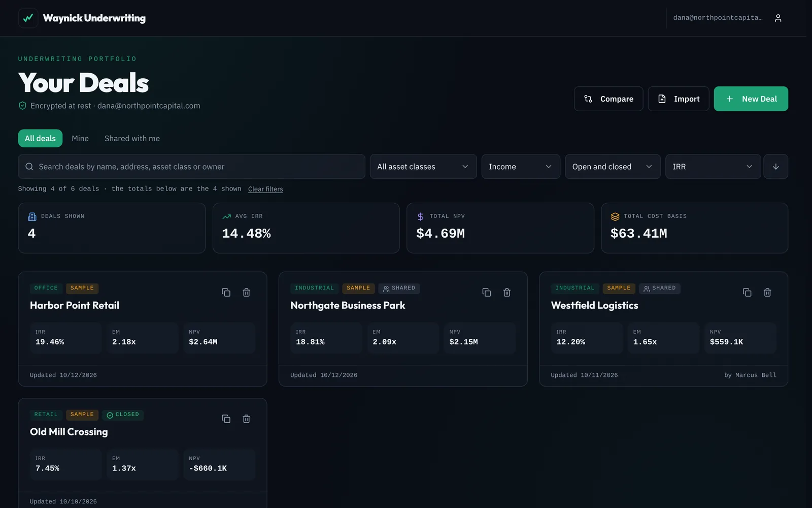812x508 pixels.
Task: Delete the Northgate Business Park deal
Action: 506,293
